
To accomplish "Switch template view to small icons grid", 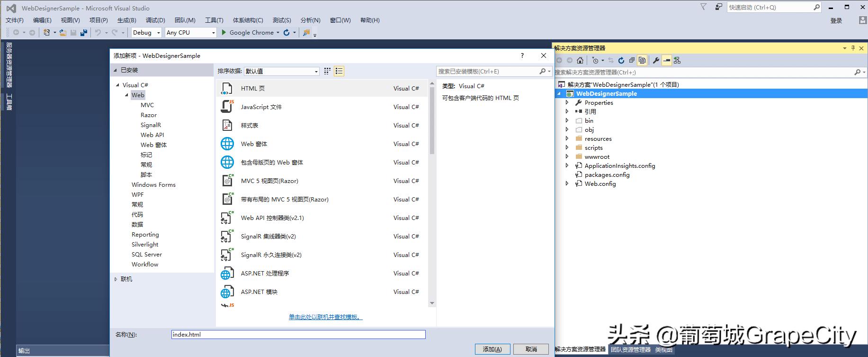I will pos(327,71).
